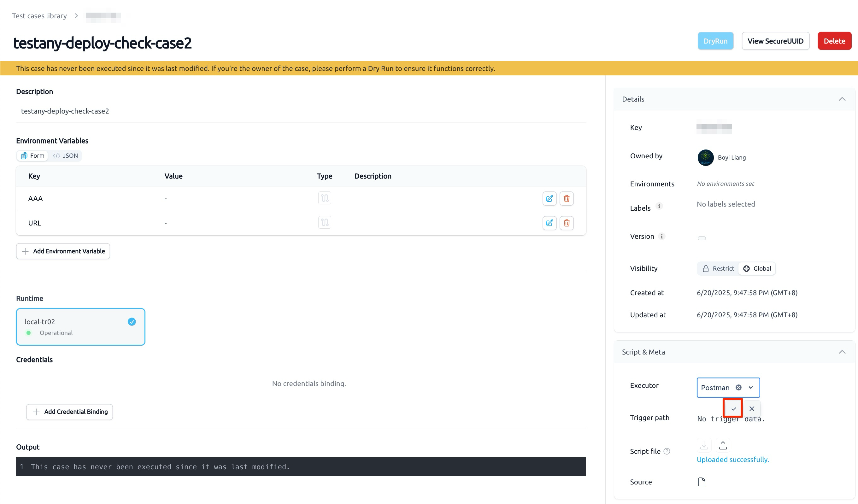
Task: Click 'No environments set' text
Action: point(725,184)
